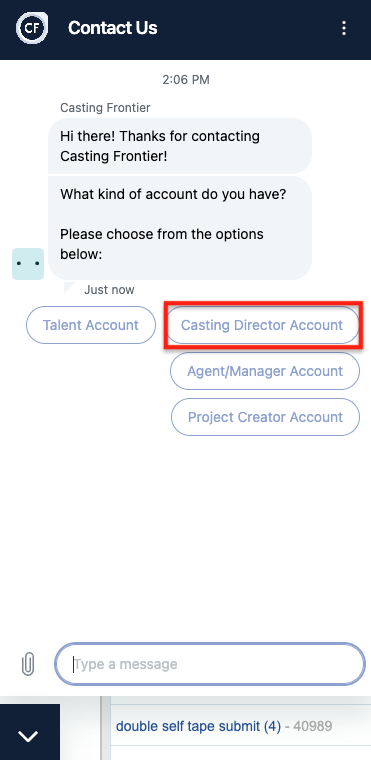Pick the Agent/Manager Account option
The width and height of the screenshot is (371, 760).
coord(265,371)
